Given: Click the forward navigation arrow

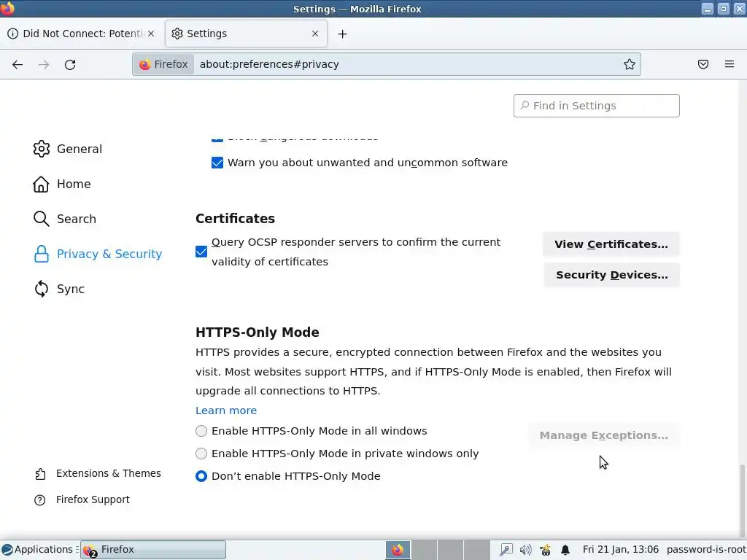Looking at the screenshot, I should pyautogui.click(x=44, y=64).
